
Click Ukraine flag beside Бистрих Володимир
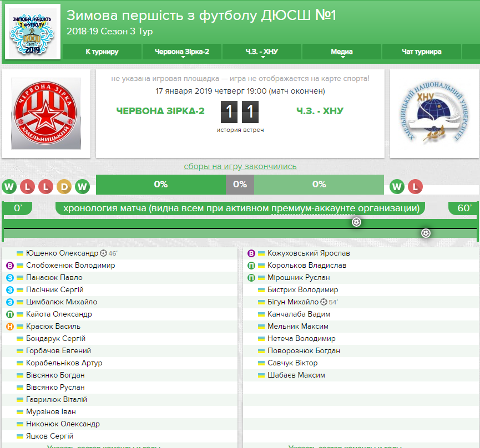pyautogui.click(x=261, y=290)
